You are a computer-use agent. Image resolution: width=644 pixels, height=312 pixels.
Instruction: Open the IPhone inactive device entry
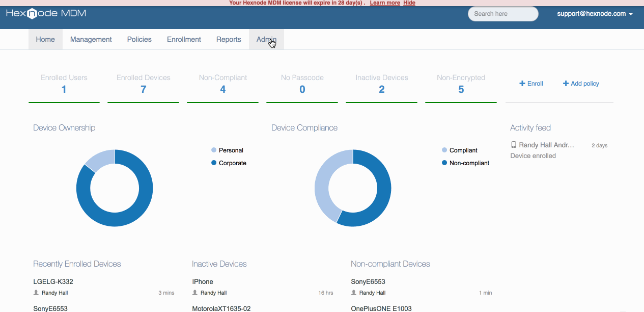click(x=203, y=281)
